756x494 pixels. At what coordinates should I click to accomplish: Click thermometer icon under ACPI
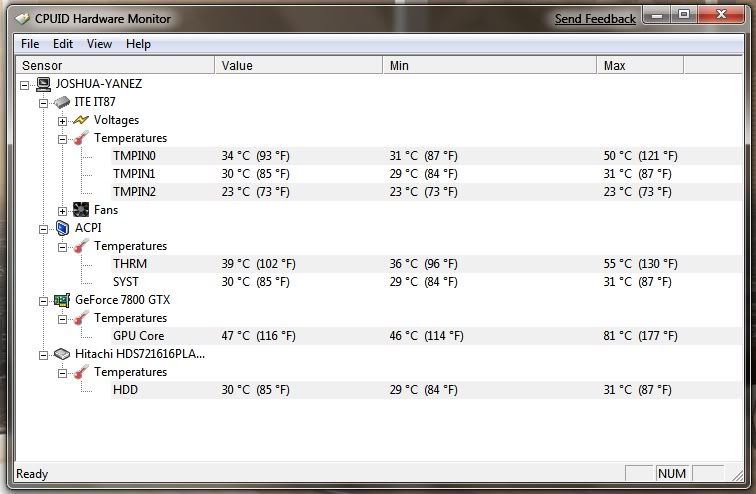coord(81,246)
